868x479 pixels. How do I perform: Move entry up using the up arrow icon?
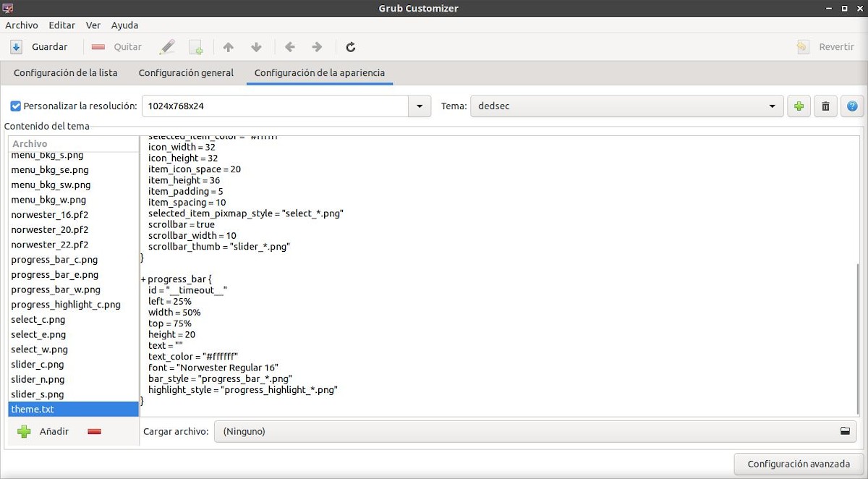pos(228,46)
